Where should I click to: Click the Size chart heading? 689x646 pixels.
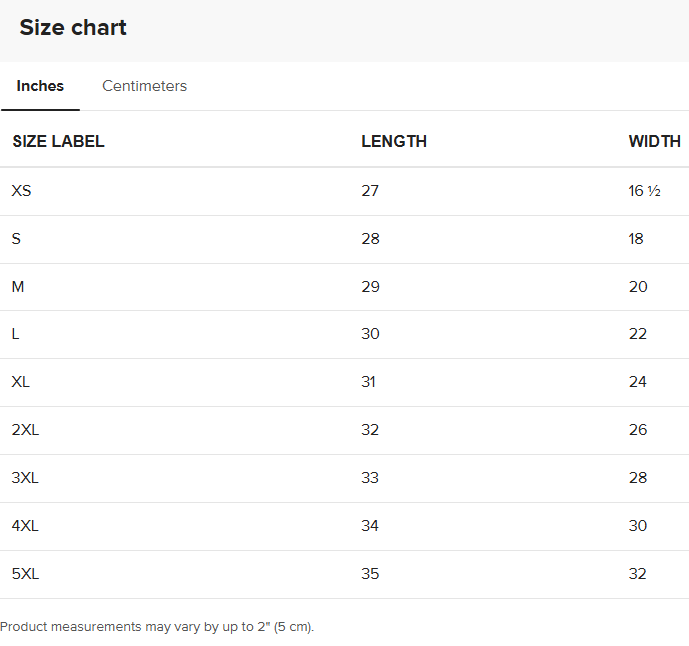tap(73, 28)
